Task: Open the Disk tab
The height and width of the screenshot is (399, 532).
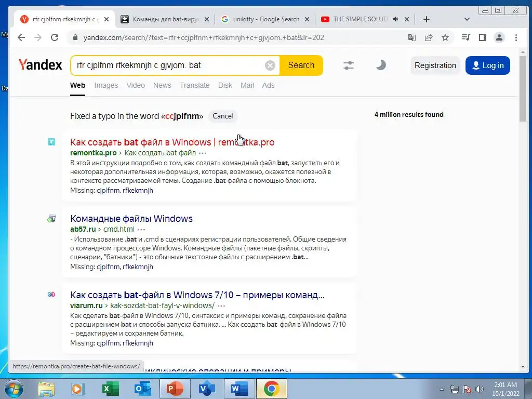Action: pos(225,86)
